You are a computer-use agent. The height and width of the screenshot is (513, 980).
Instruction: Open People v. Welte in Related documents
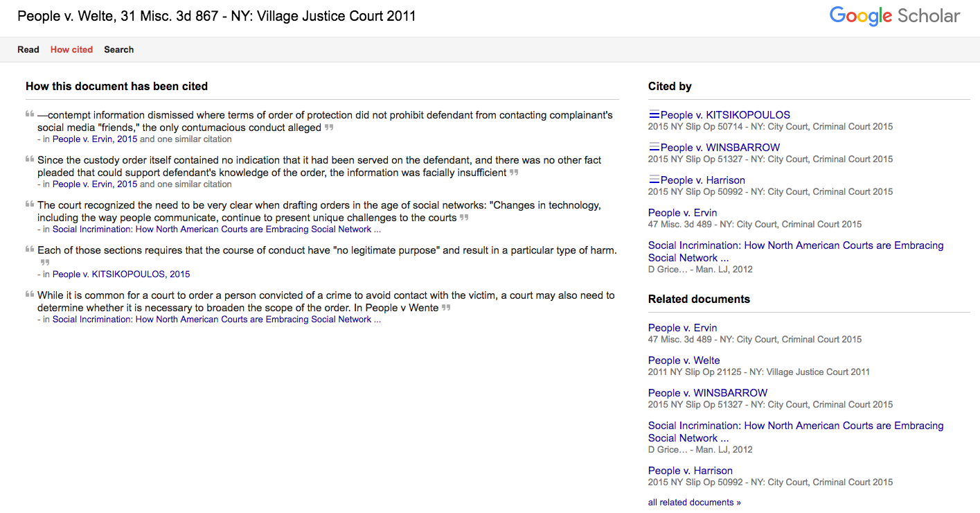click(x=684, y=360)
